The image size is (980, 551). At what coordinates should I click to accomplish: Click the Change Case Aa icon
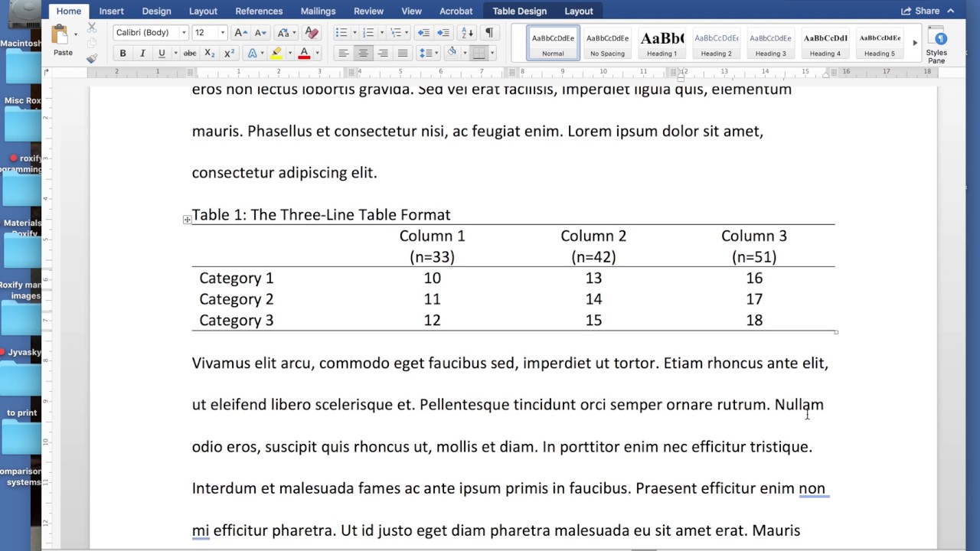pyautogui.click(x=283, y=33)
